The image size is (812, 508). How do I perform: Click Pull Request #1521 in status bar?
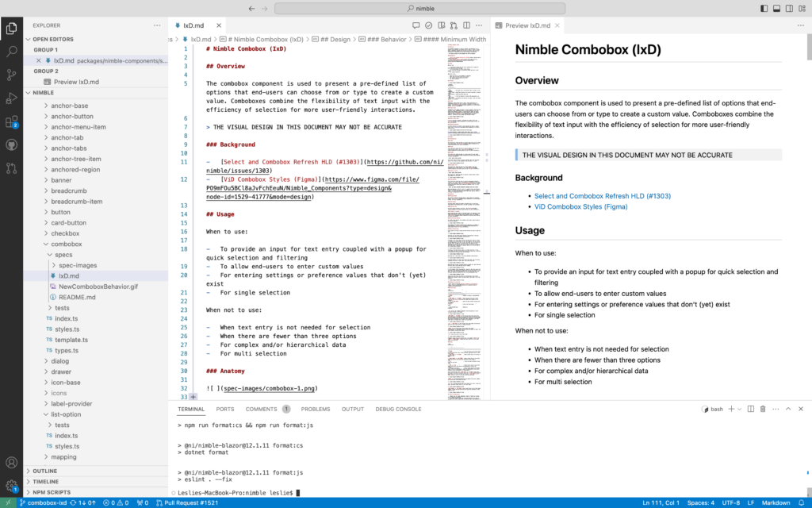click(187, 502)
